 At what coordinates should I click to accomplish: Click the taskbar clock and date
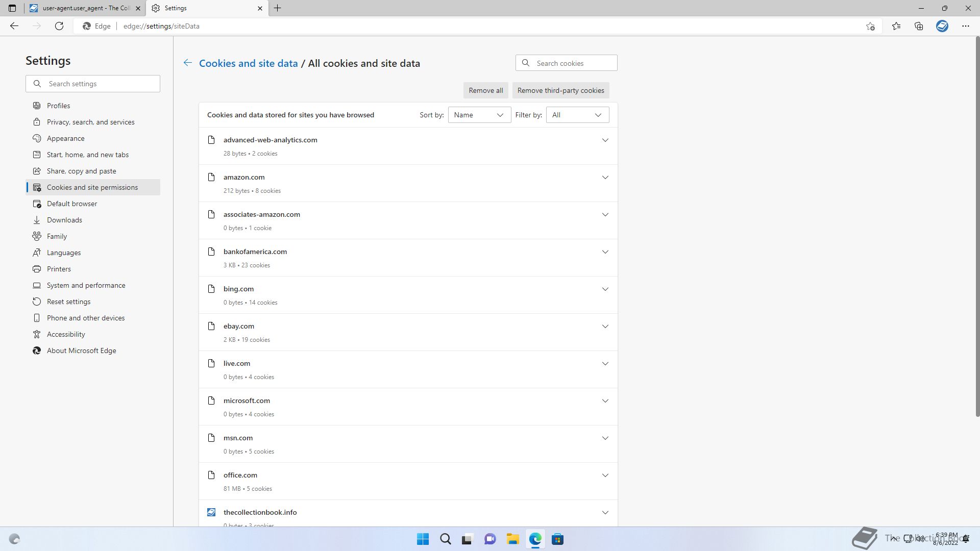[946, 539]
